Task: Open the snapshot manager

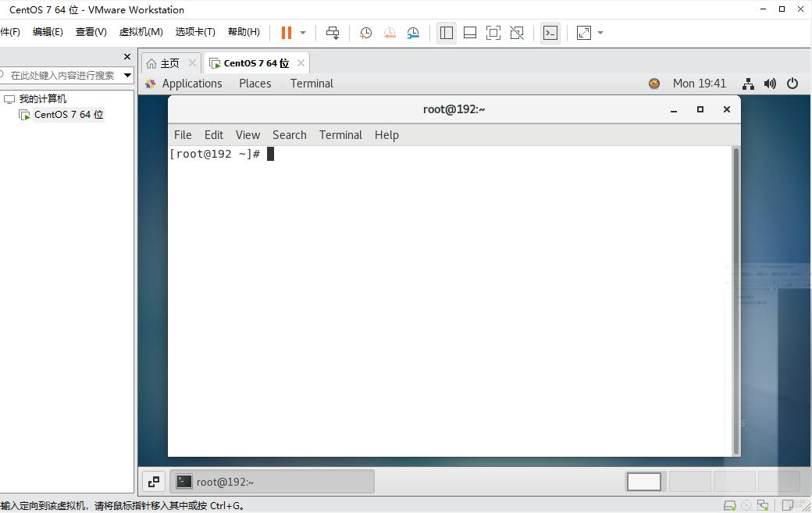Action: click(x=413, y=33)
